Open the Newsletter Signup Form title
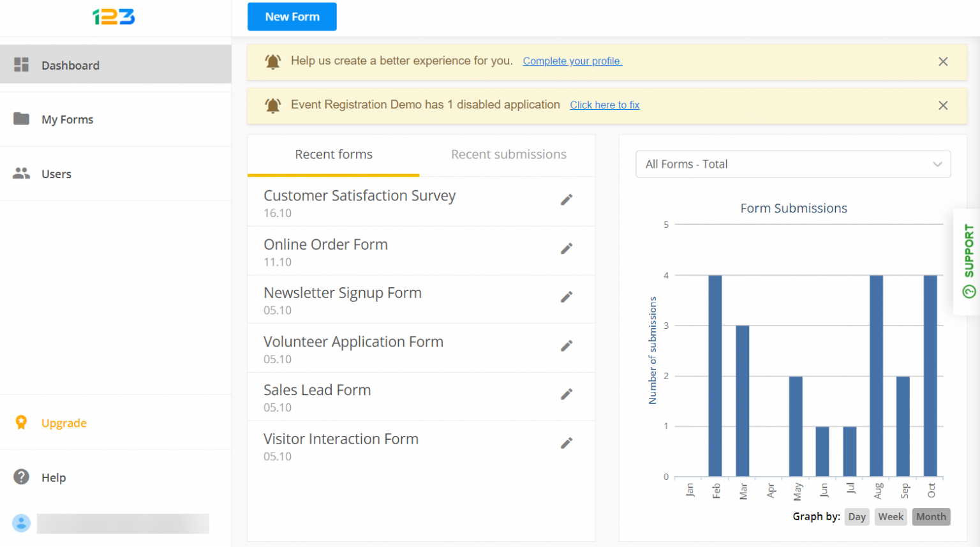Image resolution: width=980 pixels, height=547 pixels. pos(343,293)
